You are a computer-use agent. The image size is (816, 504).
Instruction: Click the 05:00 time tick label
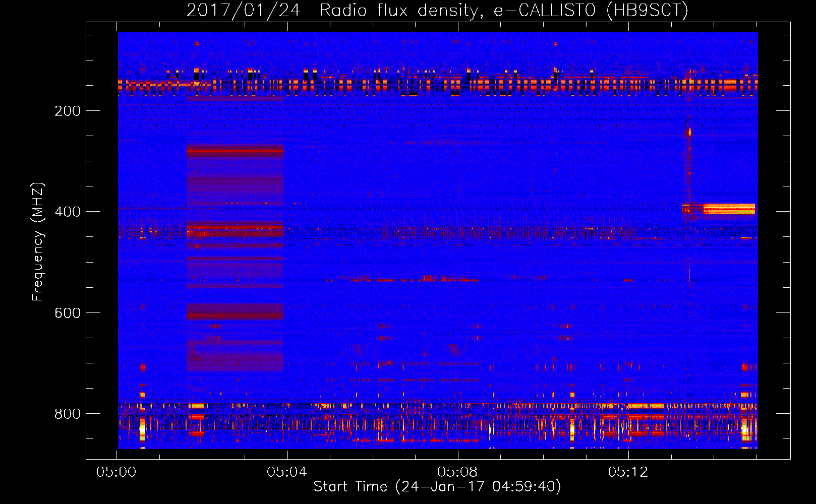pyautogui.click(x=116, y=472)
